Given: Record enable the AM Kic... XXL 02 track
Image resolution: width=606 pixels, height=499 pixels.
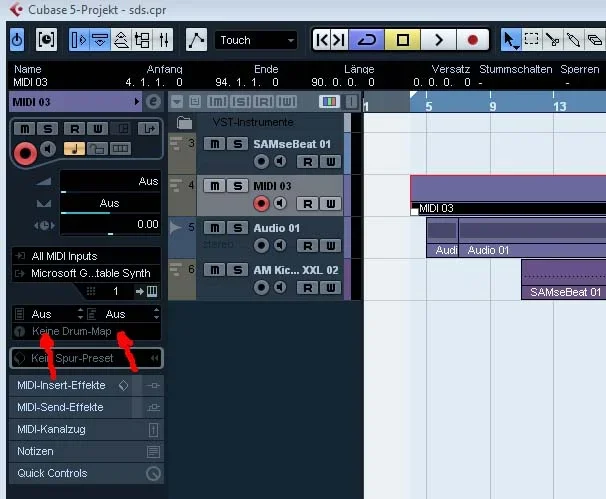Looking at the screenshot, I should (261, 287).
